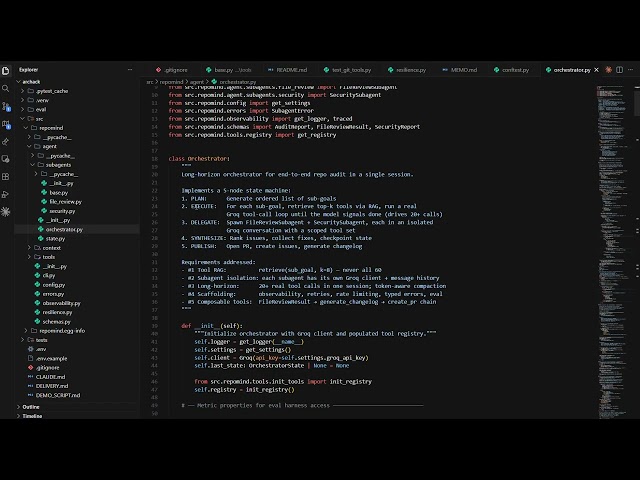This screenshot has height=480, width=640.
Task: Click the orange Claude icon in editor toolbar
Action: [608, 70]
